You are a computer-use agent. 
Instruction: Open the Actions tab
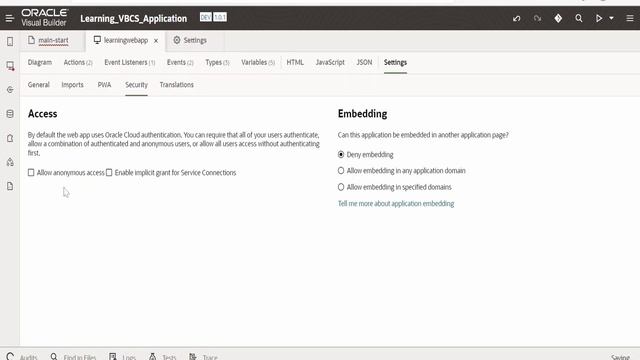(x=78, y=62)
